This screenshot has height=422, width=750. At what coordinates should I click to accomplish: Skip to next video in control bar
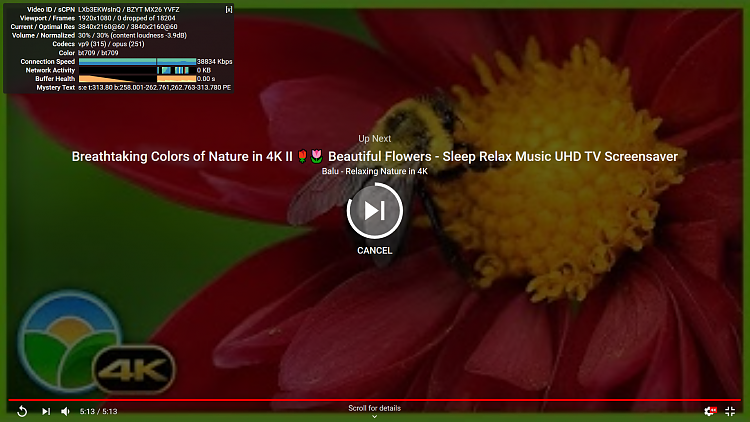pyautogui.click(x=46, y=411)
